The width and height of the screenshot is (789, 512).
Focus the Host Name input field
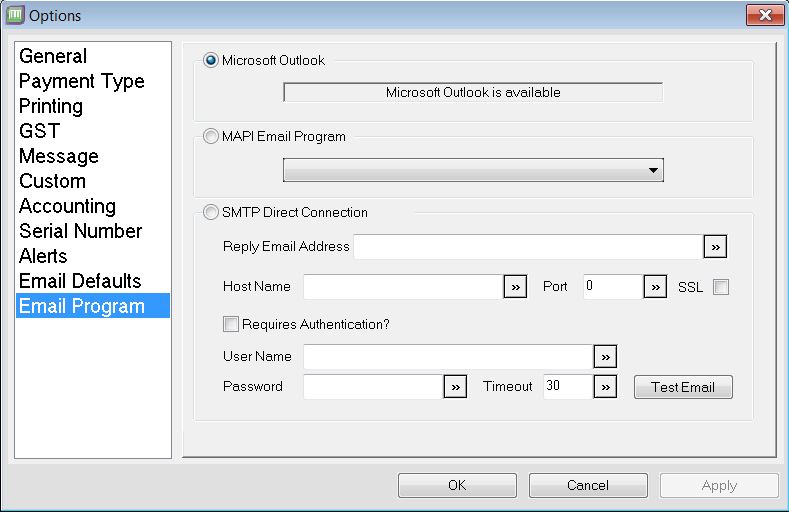[x=403, y=287]
